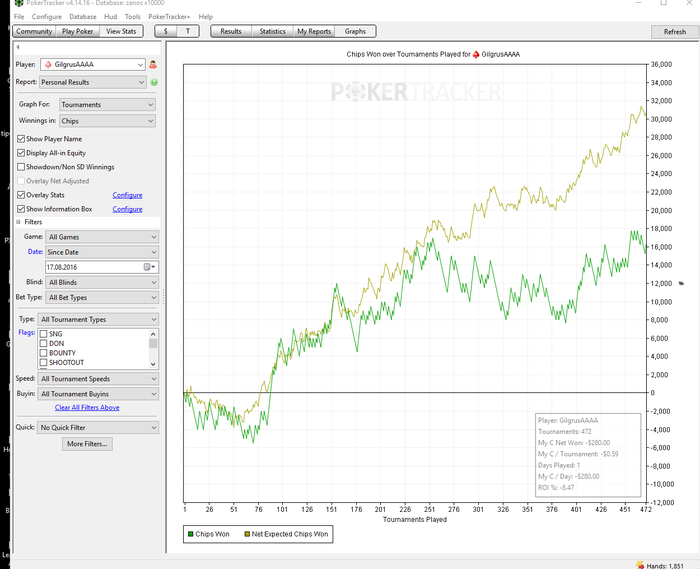Screen dimensions: 700x569
Task: Expand the Winnings in Chips dropdown
Action: click(x=107, y=121)
